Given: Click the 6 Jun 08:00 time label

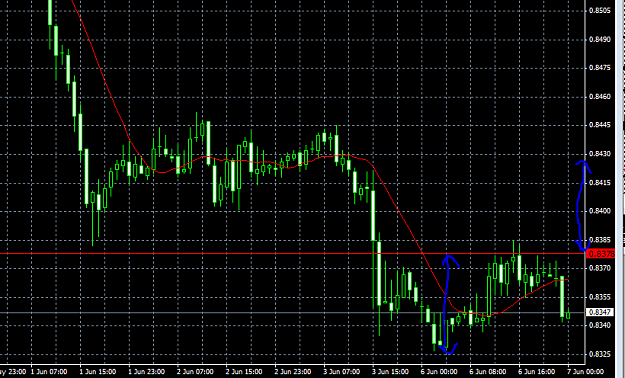Looking at the screenshot, I should [x=488, y=372].
